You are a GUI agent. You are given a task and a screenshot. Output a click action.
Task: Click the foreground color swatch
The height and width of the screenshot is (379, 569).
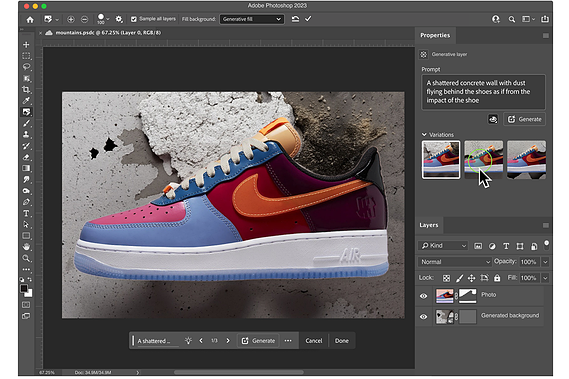pyautogui.click(x=24, y=289)
